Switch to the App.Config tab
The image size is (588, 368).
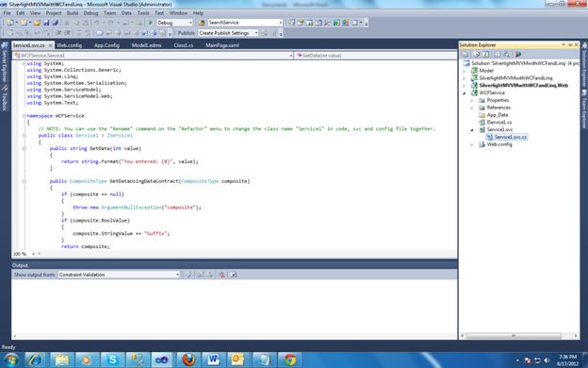click(x=106, y=45)
